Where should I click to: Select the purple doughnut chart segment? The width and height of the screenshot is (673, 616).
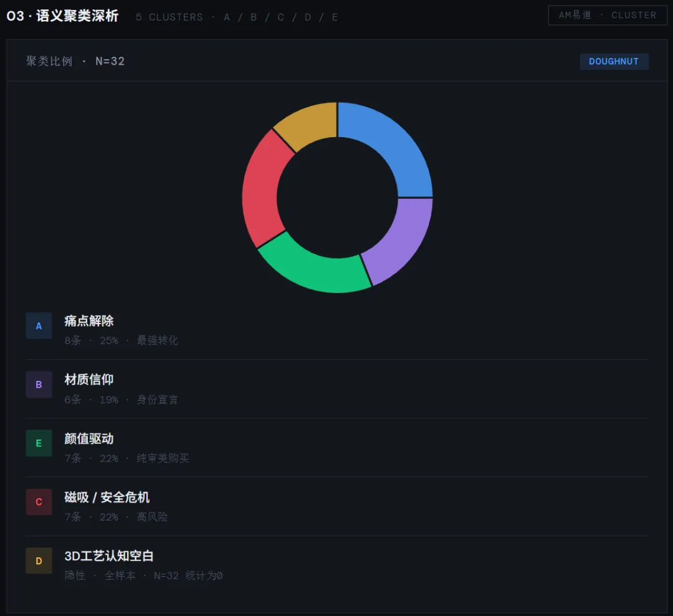coord(399,237)
